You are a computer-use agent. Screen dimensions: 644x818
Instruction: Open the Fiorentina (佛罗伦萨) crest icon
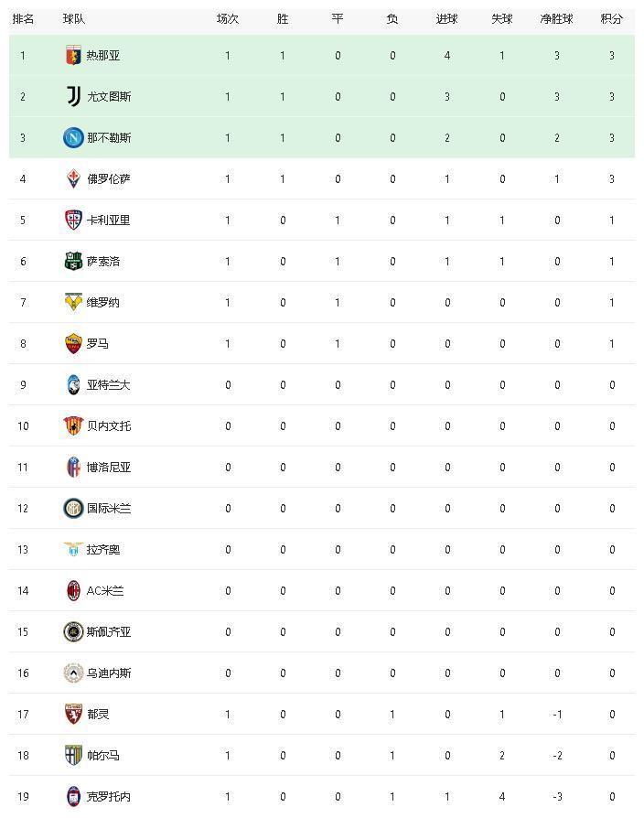click(x=73, y=179)
